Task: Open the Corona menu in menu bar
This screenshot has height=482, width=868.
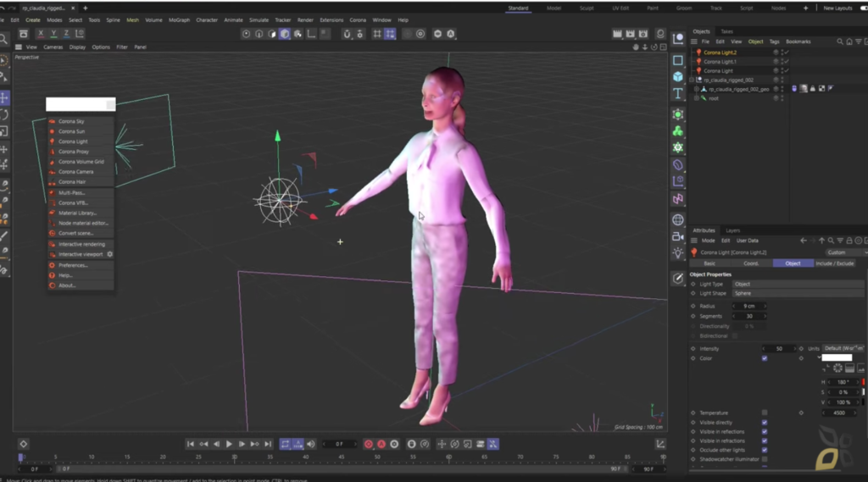Action: tap(358, 20)
